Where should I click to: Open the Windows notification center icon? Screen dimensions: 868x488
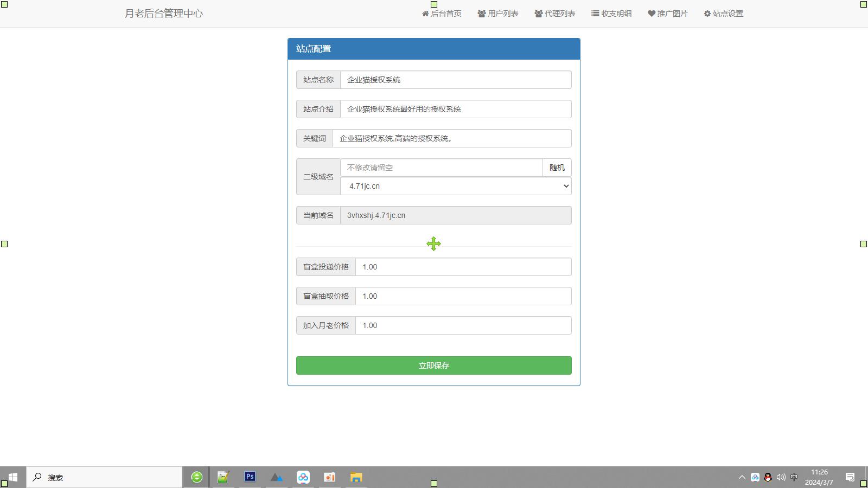click(x=850, y=477)
